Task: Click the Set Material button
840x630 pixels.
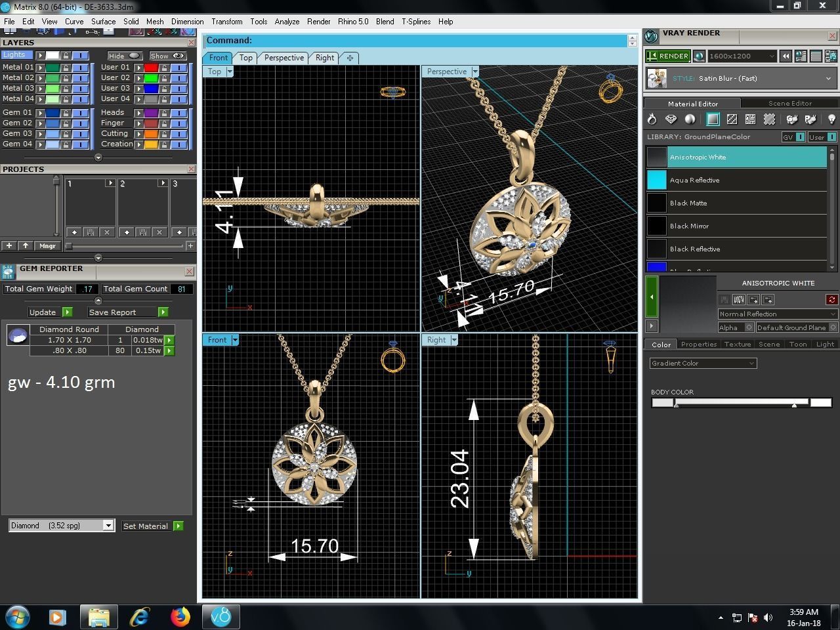Action: (x=152, y=526)
